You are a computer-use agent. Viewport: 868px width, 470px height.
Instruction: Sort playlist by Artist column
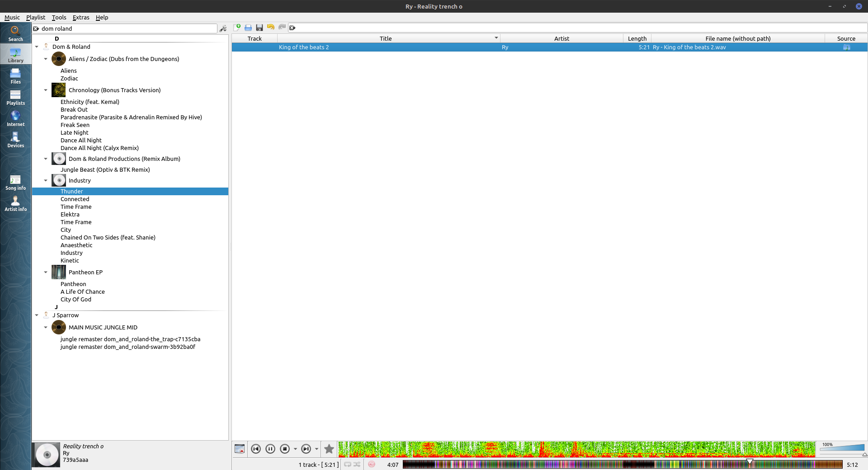[x=561, y=38]
